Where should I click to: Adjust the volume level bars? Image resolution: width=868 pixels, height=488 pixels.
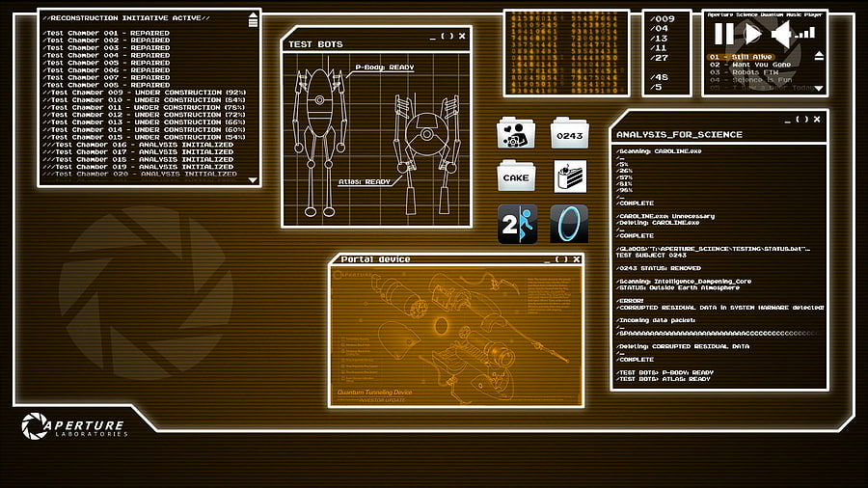coord(805,34)
